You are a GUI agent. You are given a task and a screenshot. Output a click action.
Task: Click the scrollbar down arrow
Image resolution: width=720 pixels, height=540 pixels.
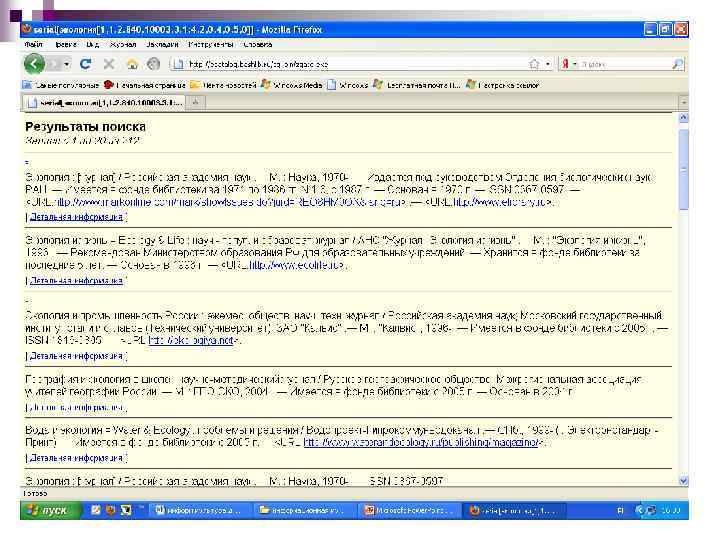[683, 480]
